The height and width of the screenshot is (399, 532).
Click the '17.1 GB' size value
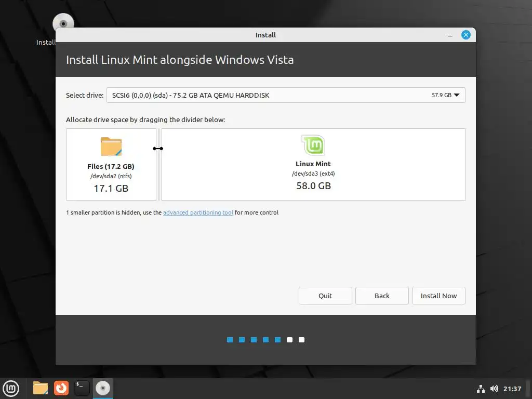tap(111, 188)
